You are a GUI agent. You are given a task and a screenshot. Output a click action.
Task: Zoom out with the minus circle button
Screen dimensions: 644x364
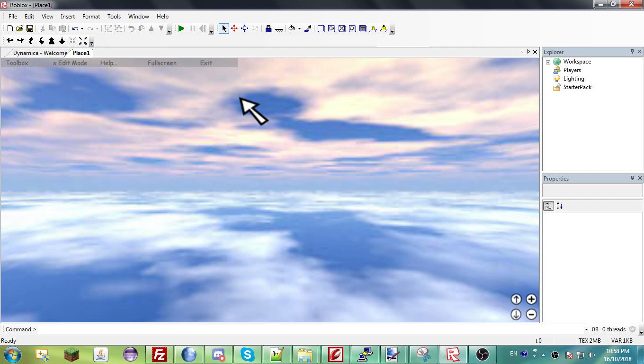click(531, 314)
